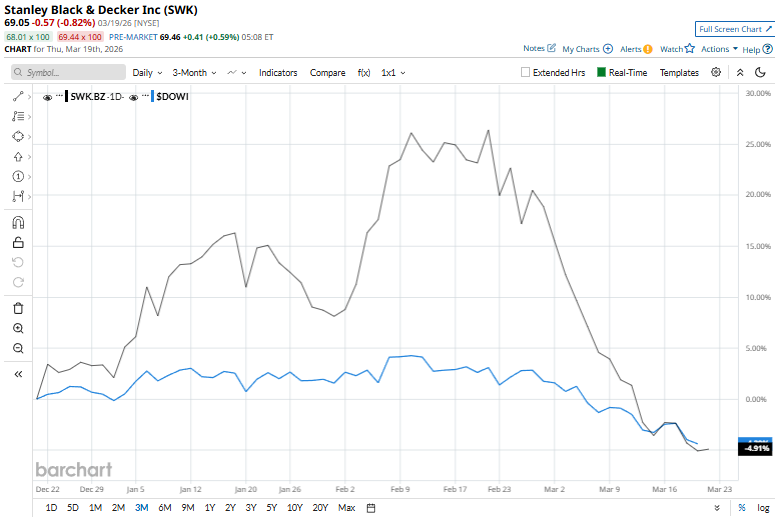775x518 pixels.
Task: Click the lock drawings icon
Action: [18, 242]
